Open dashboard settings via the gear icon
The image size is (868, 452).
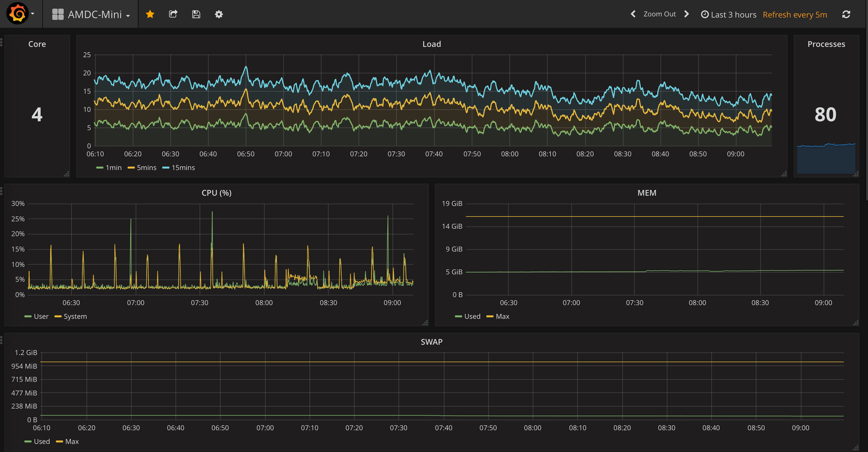219,14
